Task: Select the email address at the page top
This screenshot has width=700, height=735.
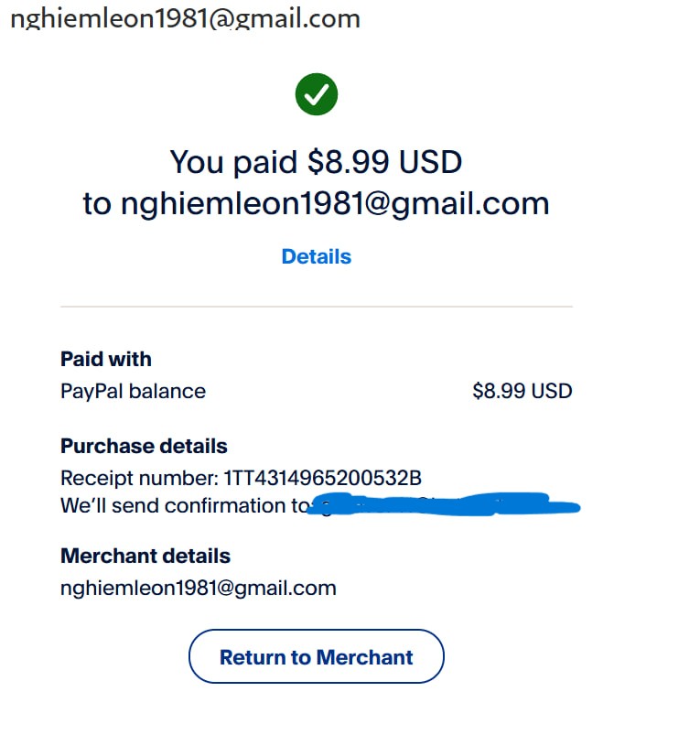Action: coord(185,18)
